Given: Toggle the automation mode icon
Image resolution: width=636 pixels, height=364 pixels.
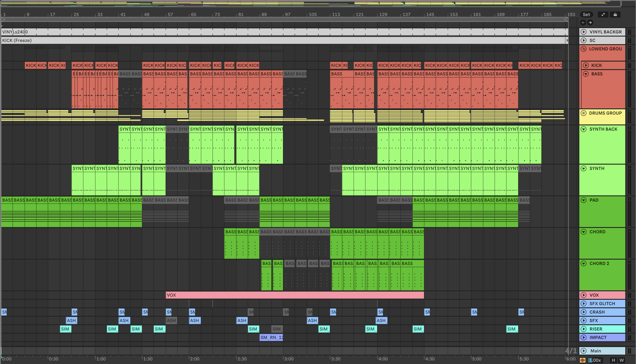Looking at the screenshot, I should [603, 14].
